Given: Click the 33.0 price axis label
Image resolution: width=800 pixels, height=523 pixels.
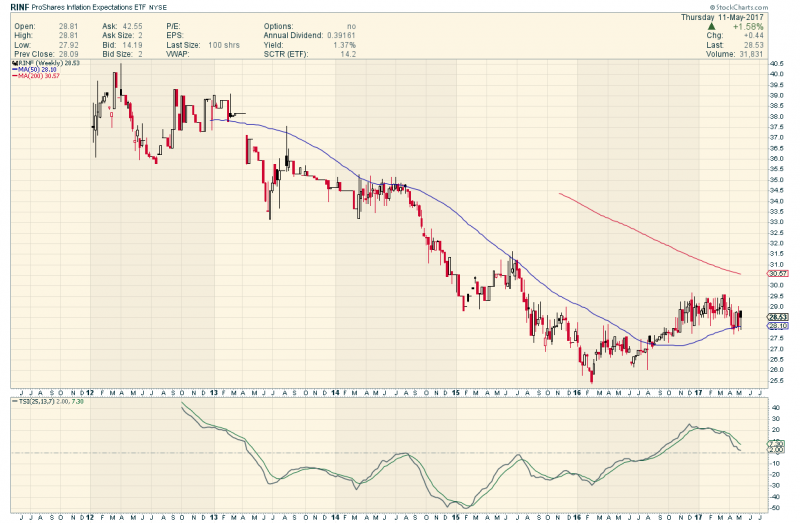Looking at the screenshot, I should 778,222.
